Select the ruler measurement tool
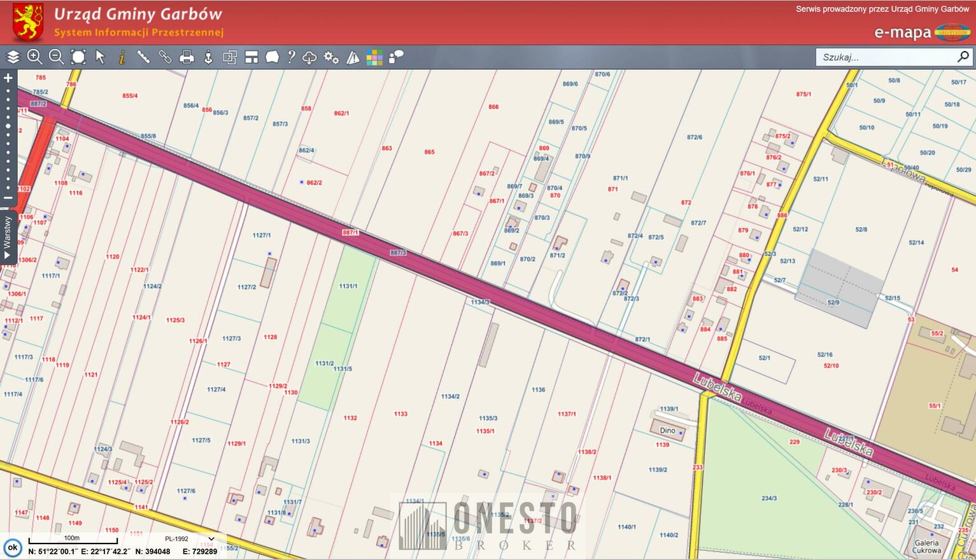976x560 pixels. pyautogui.click(x=143, y=57)
